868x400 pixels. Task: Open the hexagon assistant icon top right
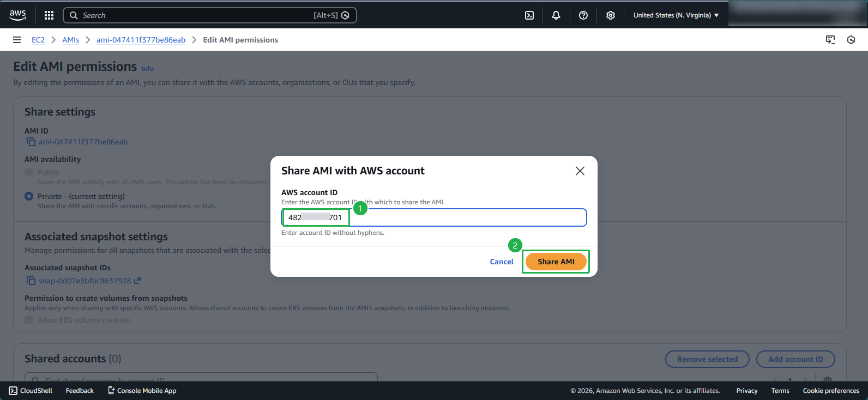pyautogui.click(x=851, y=40)
